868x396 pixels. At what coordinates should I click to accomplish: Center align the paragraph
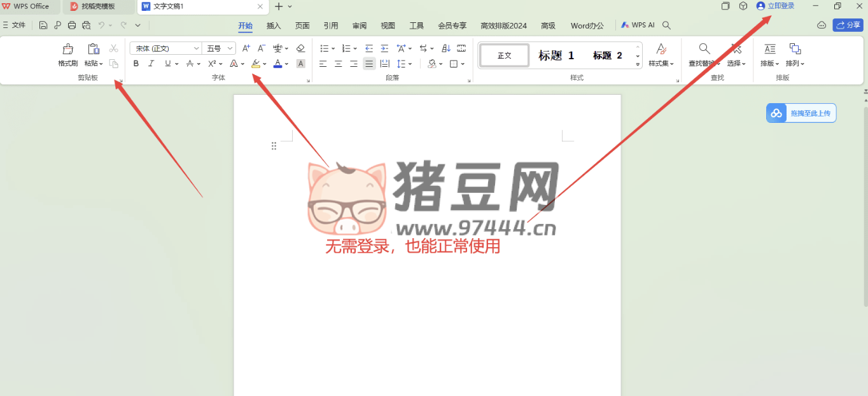tap(339, 64)
